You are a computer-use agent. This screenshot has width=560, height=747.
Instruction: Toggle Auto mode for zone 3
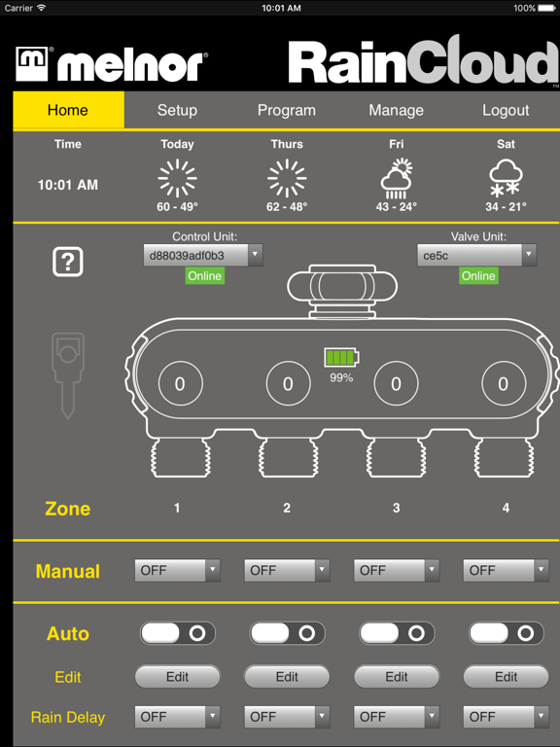[397, 633]
